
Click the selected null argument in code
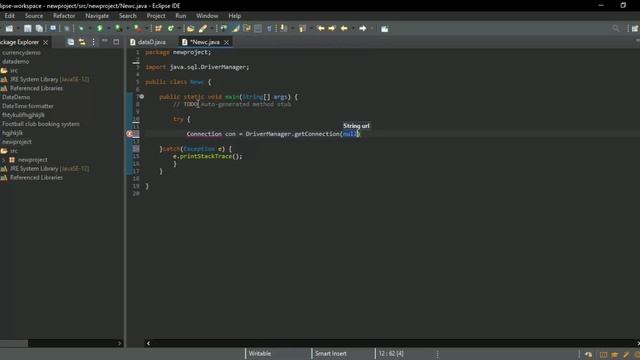(x=350, y=134)
